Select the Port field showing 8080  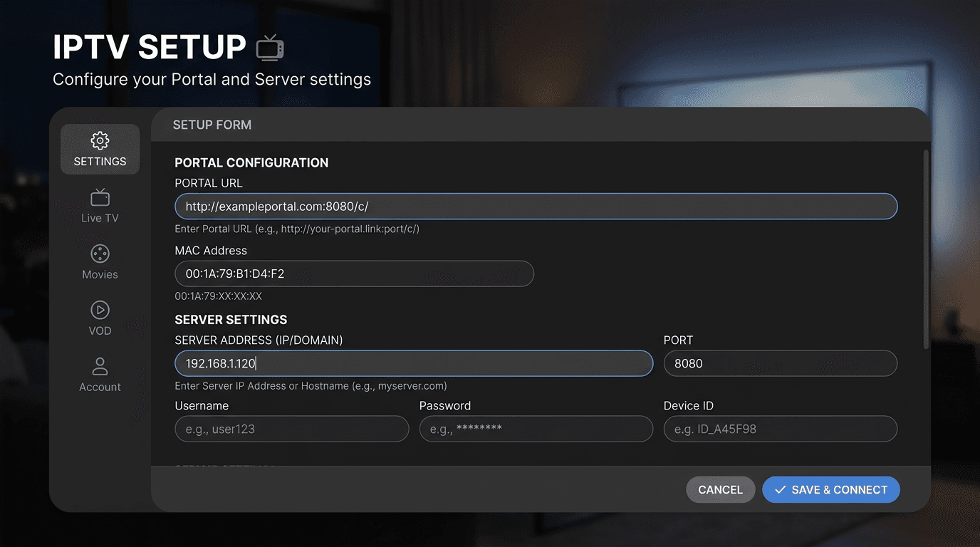(780, 363)
